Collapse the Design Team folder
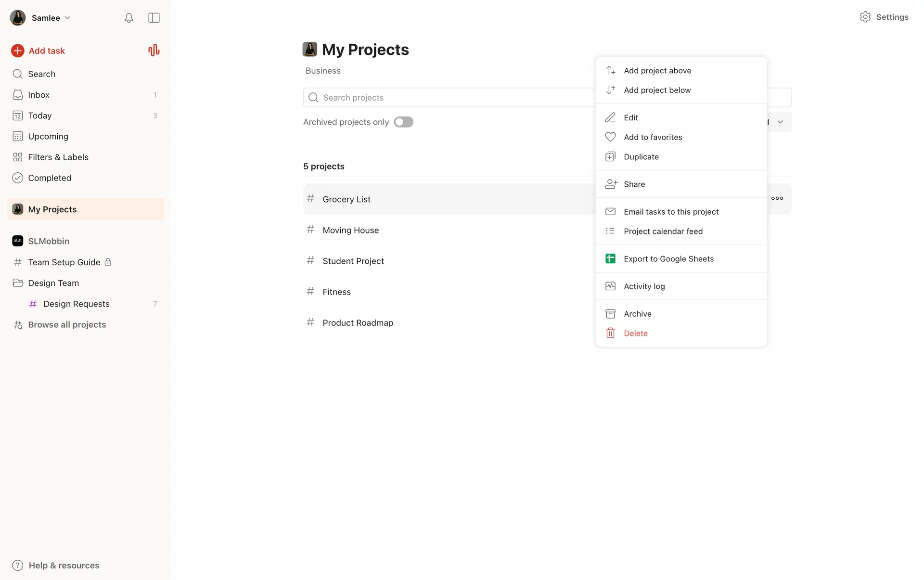This screenshot has height=580, width=924. (18, 283)
